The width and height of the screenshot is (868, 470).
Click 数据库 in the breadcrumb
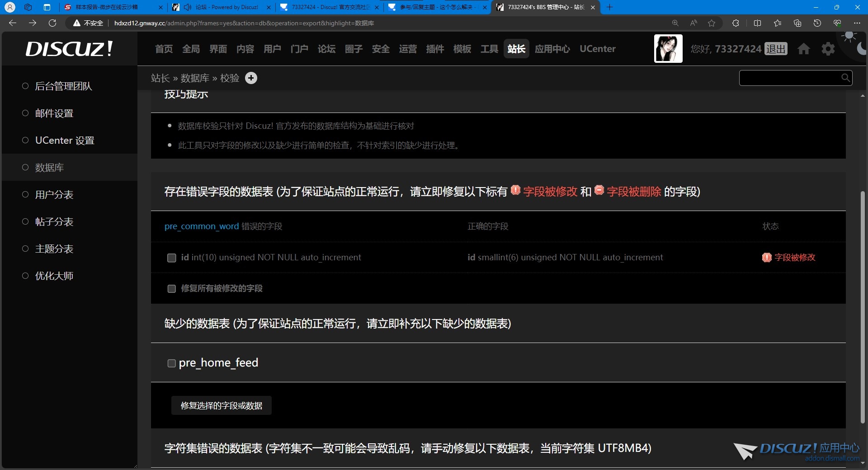pyautogui.click(x=195, y=78)
